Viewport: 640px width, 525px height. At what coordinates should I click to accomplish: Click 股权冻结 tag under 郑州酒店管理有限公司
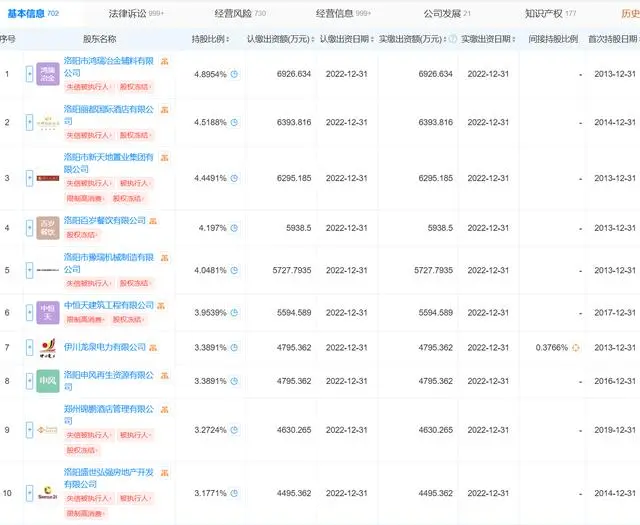pyautogui.click(x=81, y=451)
